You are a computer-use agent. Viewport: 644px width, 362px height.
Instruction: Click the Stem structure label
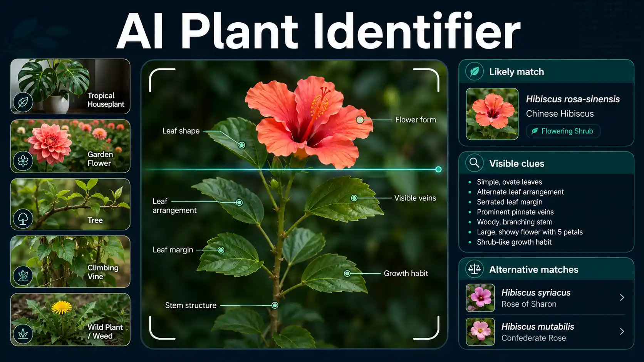191,305
